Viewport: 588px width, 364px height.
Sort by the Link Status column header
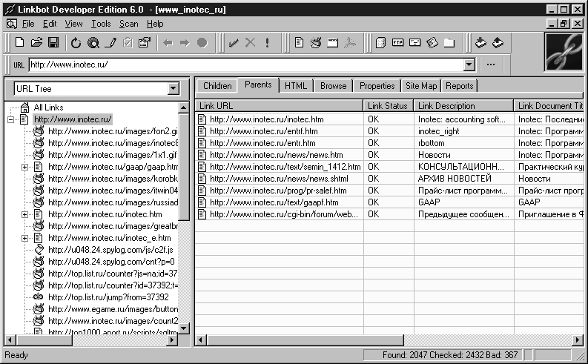[x=388, y=106]
